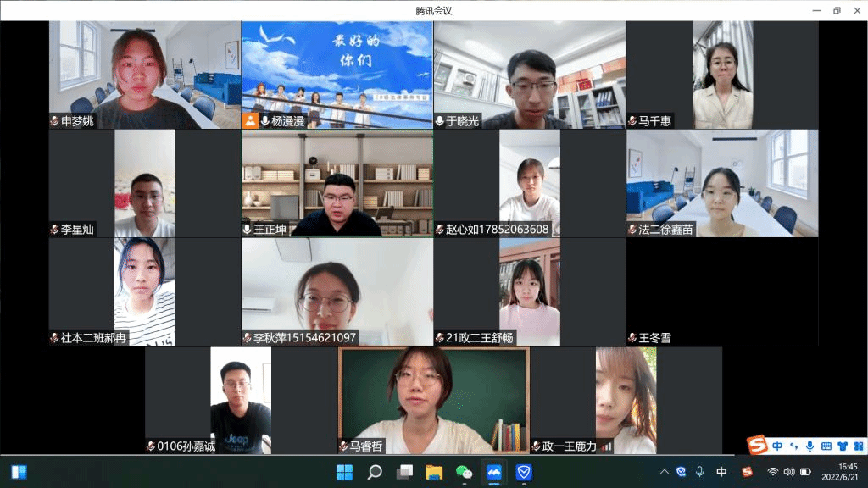Open Tencent PC Manager shield in taskbar
The width and height of the screenshot is (868, 488).
point(524,472)
